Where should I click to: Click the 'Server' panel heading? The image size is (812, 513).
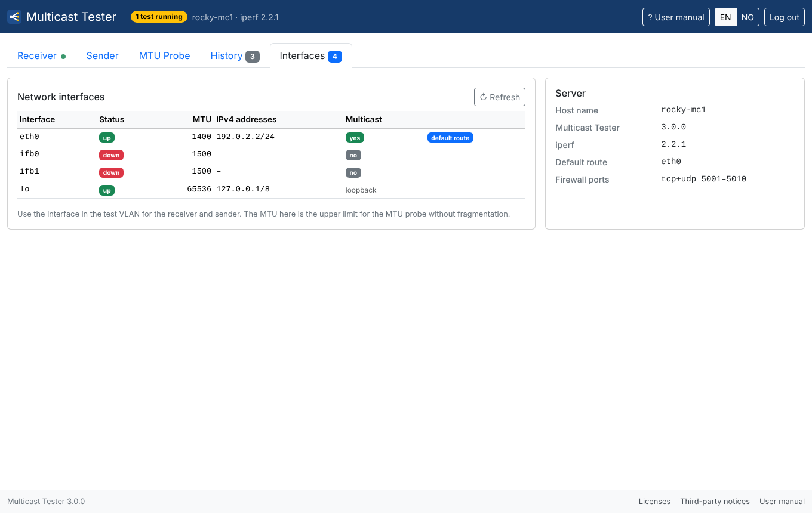570,93
